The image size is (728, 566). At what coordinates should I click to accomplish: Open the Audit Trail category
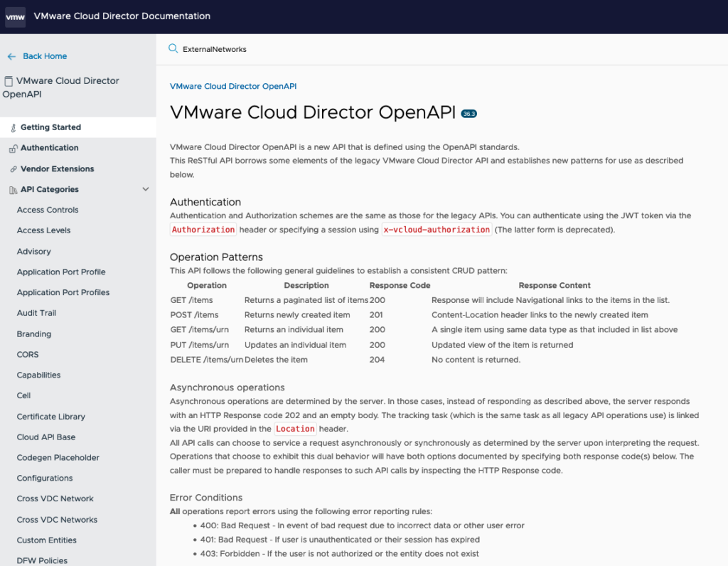[36, 313]
